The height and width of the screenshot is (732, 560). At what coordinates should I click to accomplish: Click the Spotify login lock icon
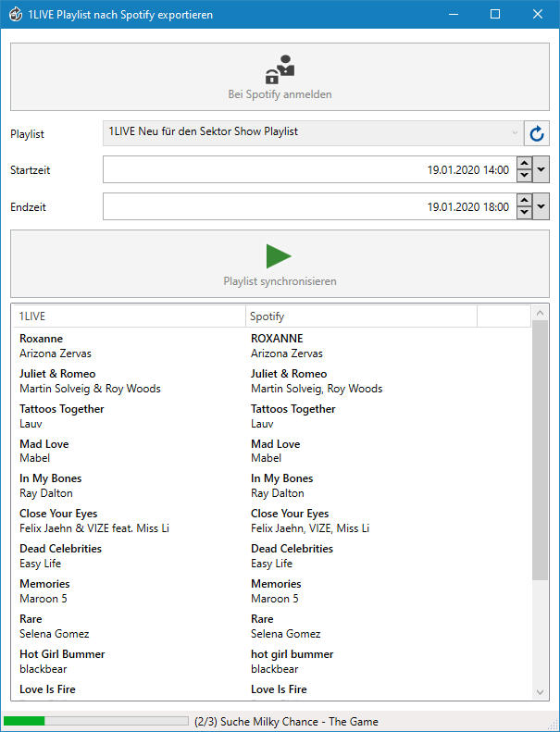pos(280,69)
